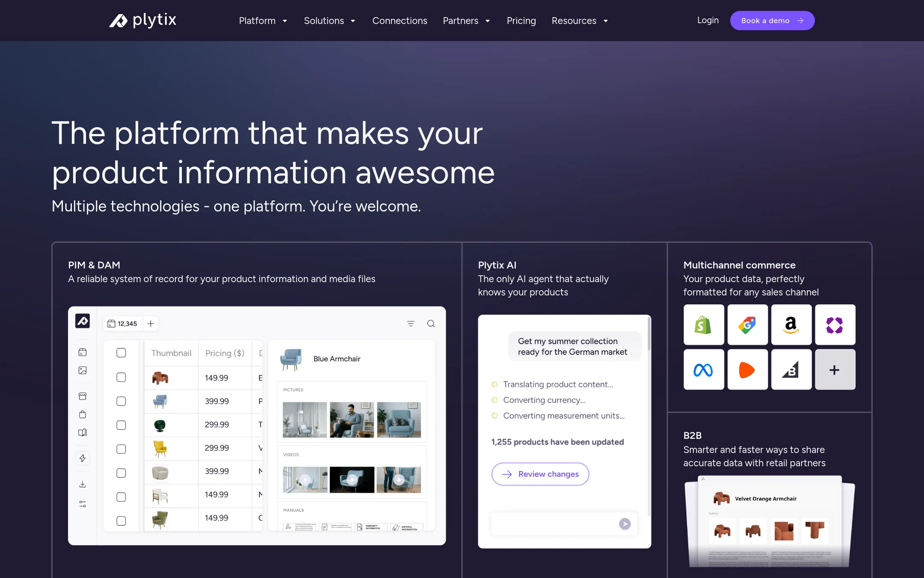
Task: Click the lightning bolt sidebar icon
Action: pyautogui.click(x=83, y=458)
